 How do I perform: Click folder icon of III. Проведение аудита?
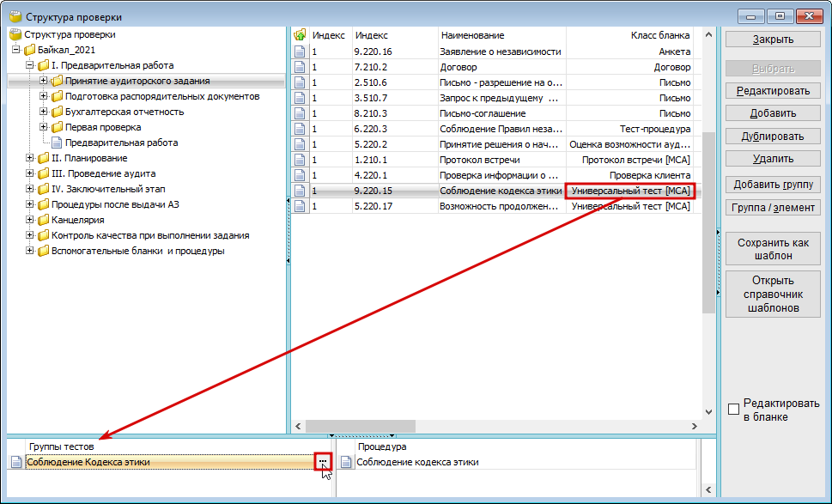(x=44, y=173)
